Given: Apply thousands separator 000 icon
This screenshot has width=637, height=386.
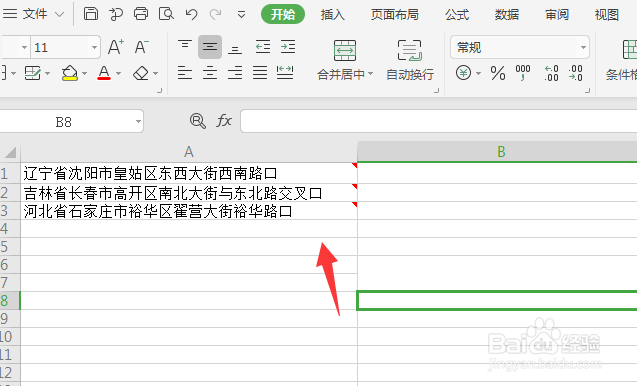Looking at the screenshot, I should pos(522,73).
